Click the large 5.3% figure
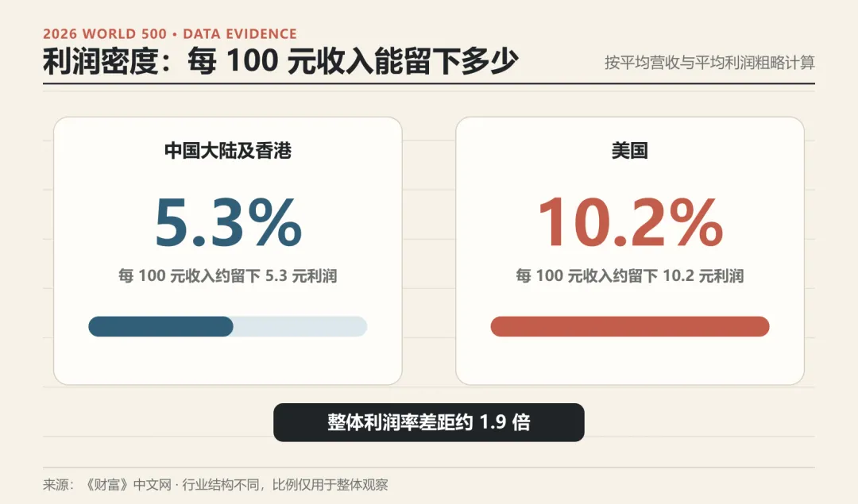 (x=228, y=222)
